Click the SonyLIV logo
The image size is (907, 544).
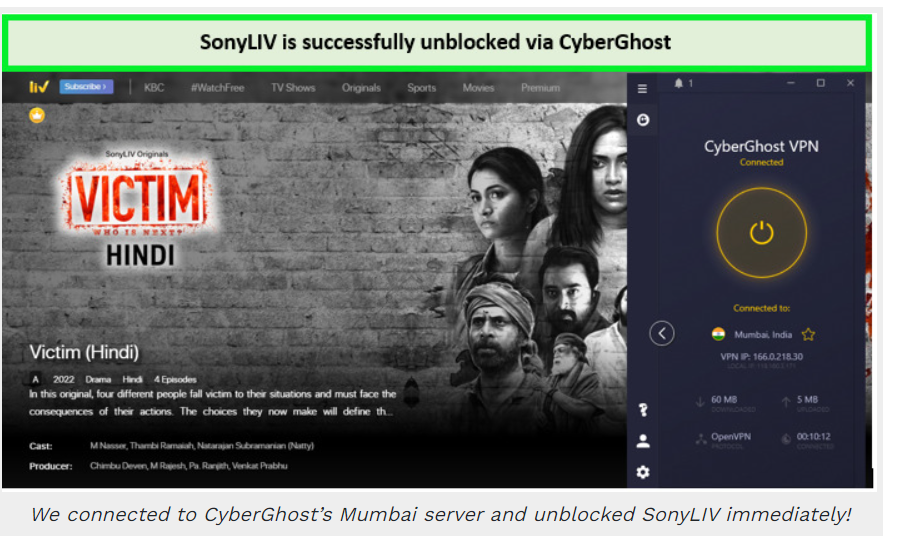pyautogui.click(x=39, y=87)
